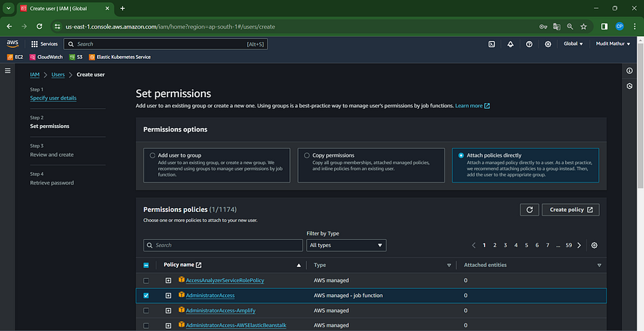Open the Learn more link

473,106
